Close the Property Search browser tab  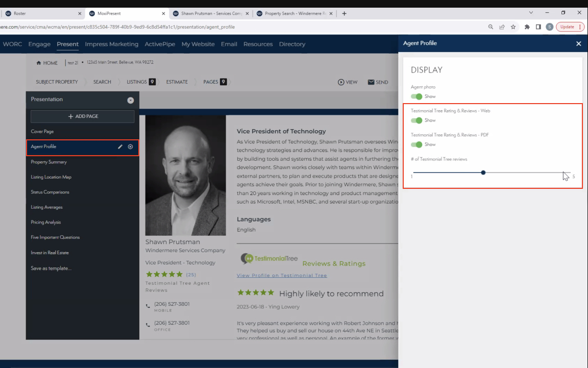click(331, 13)
